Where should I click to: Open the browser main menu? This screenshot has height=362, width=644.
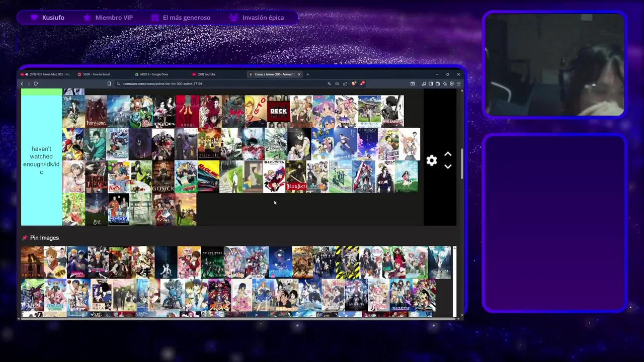pyautogui.click(x=458, y=83)
